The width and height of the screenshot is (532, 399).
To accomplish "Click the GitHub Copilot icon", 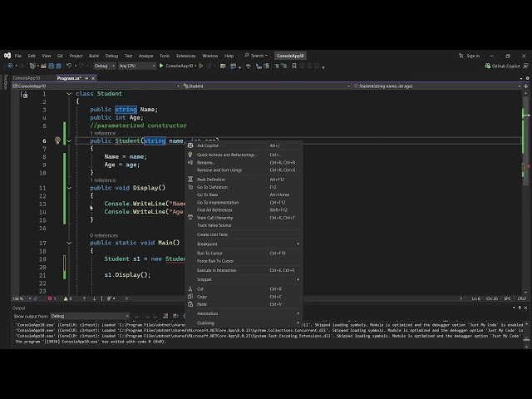I will (488, 66).
